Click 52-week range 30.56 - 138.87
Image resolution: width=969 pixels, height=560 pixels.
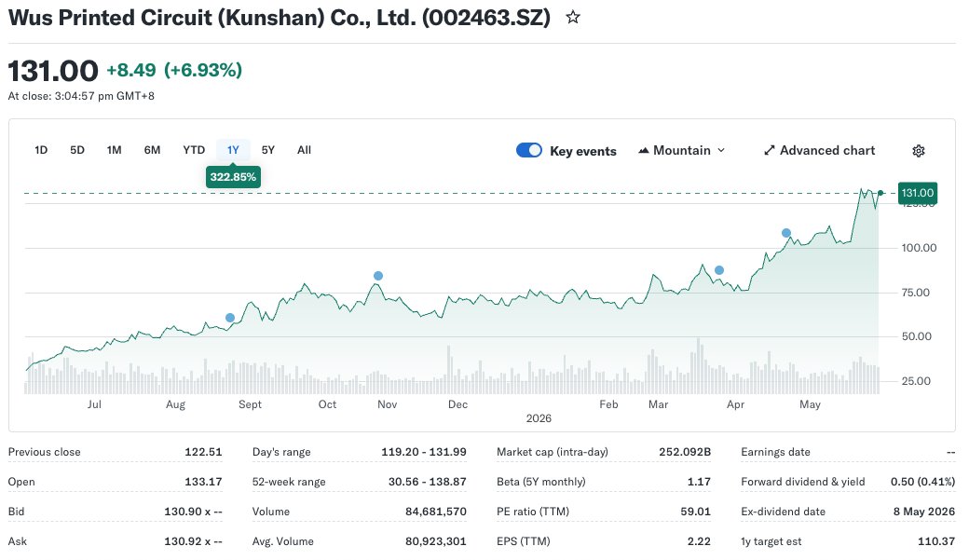pos(428,482)
